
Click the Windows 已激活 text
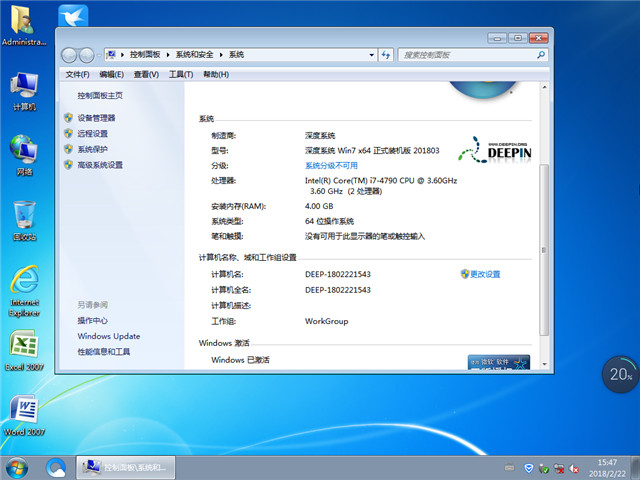(x=240, y=360)
